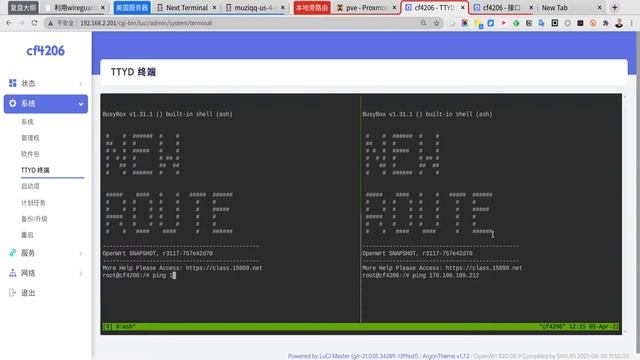This screenshot has height=360, width=640.
Task: Reload the current page
Action: tap(34, 23)
